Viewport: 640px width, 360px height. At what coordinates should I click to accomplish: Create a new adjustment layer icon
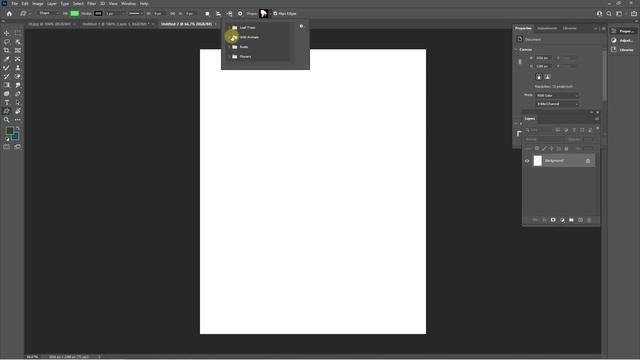coord(562,220)
